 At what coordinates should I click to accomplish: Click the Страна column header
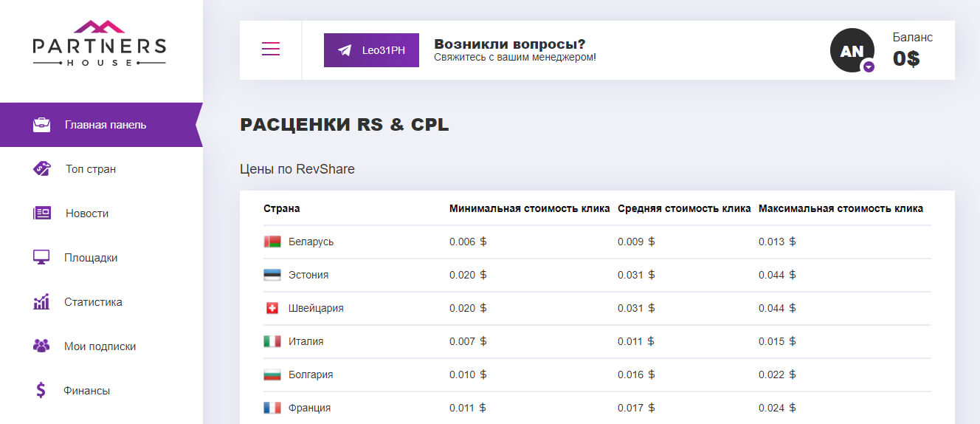point(281,208)
